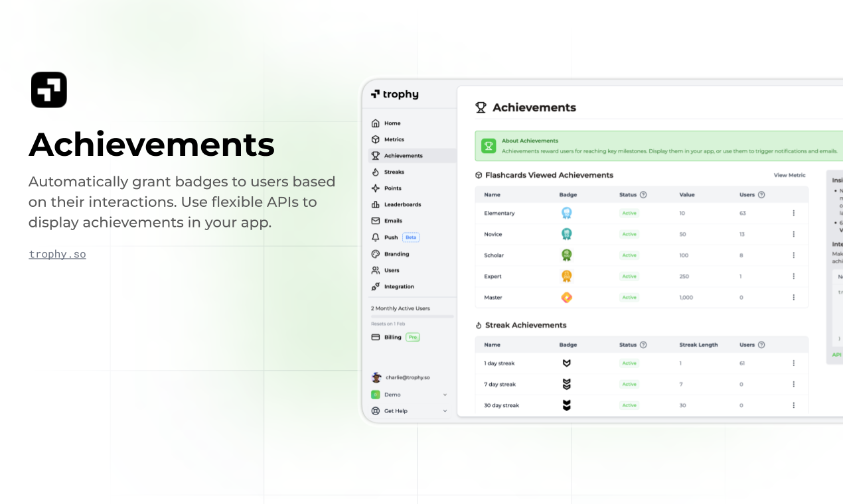The width and height of the screenshot is (843, 504).
Task: Click the Status help icon in Flashcards table
Action: 643,195
